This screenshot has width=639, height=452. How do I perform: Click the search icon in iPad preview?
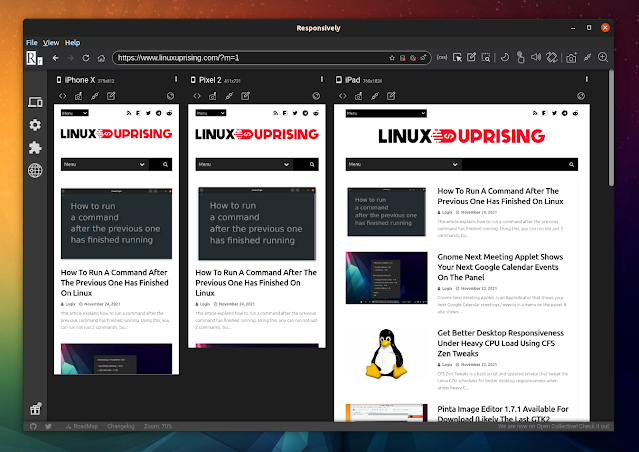571,165
